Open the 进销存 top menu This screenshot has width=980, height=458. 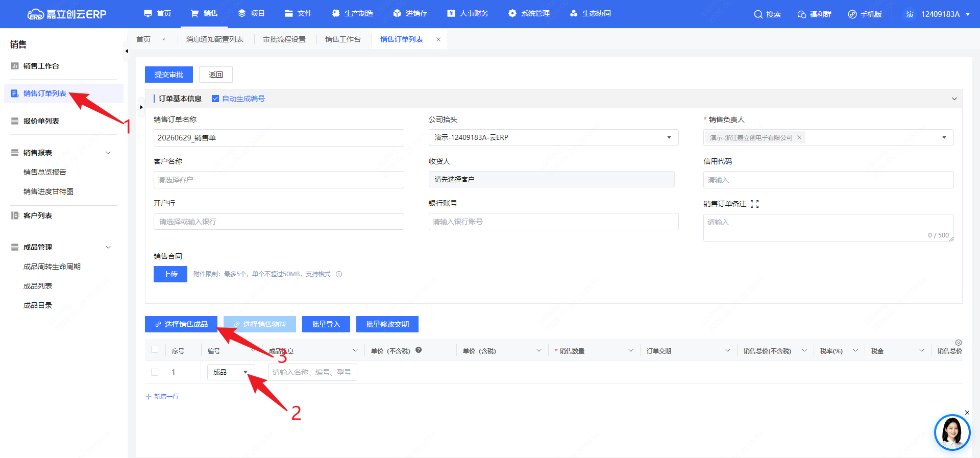pyautogui.click(x=410, y=13)
